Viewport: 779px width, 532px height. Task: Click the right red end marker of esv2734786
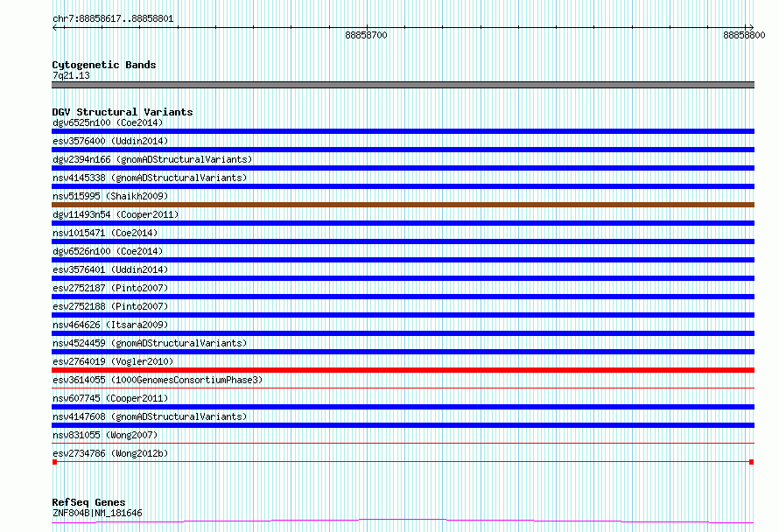(751, 462)
